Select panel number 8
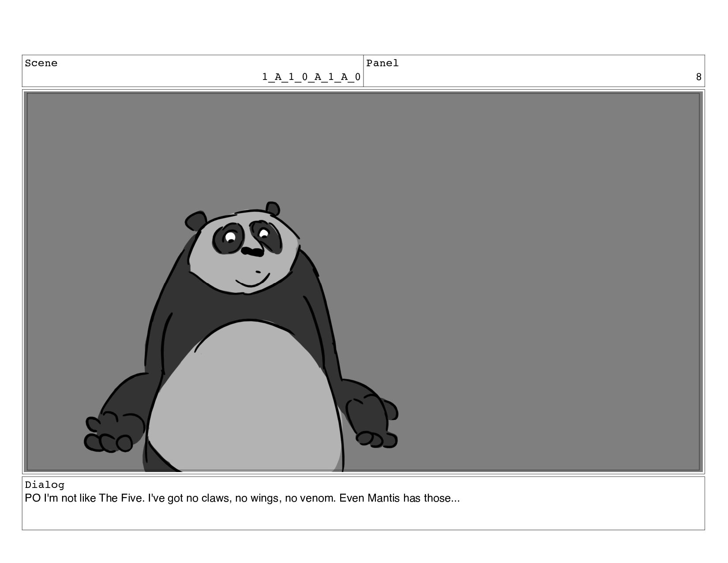This screenshot has width=728, height=563. (x=698, y=77)
